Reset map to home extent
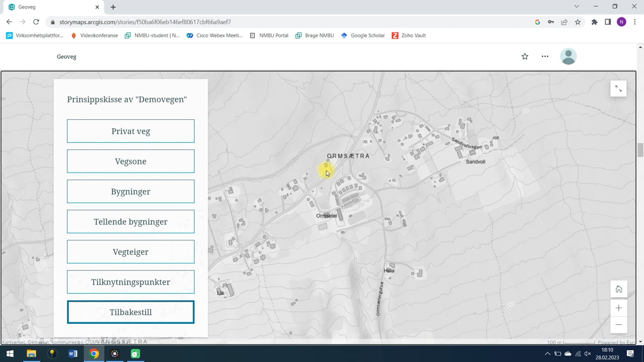The height and width of the screenshot is (362, 644). coord(619,289)
